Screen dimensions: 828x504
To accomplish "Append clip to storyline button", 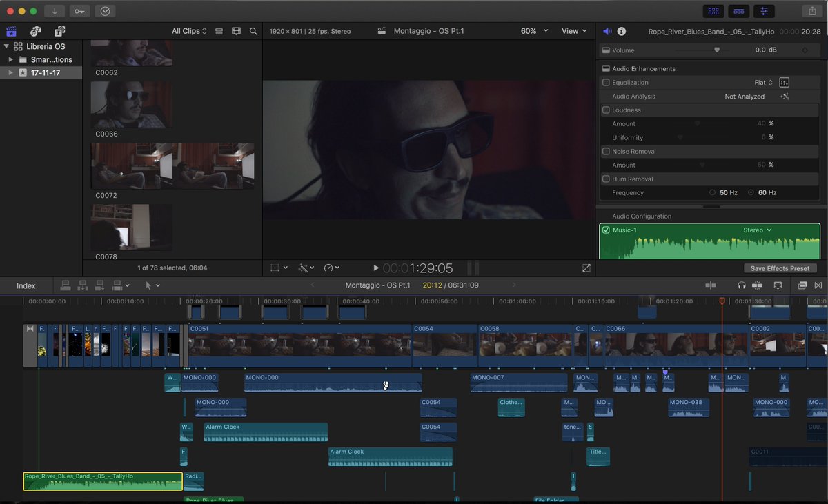I will [100, 285].
